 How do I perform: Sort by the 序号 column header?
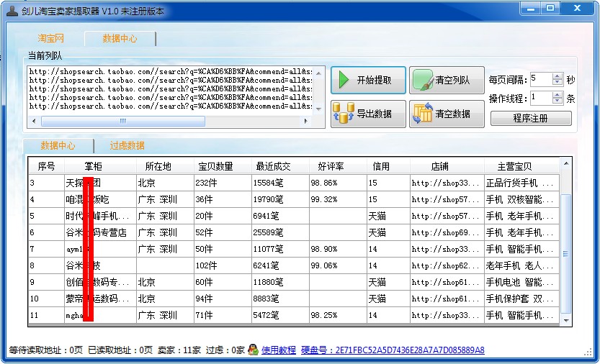46,166
